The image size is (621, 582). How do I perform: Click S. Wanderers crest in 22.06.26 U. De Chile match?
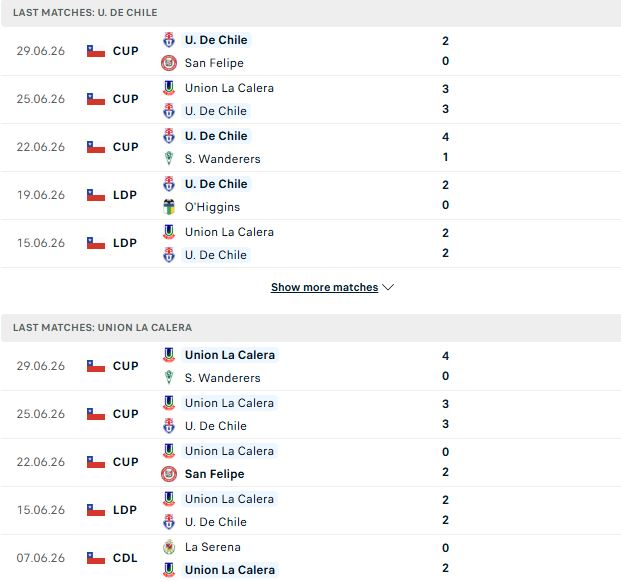pyautogui.click(x=169, y=159)
